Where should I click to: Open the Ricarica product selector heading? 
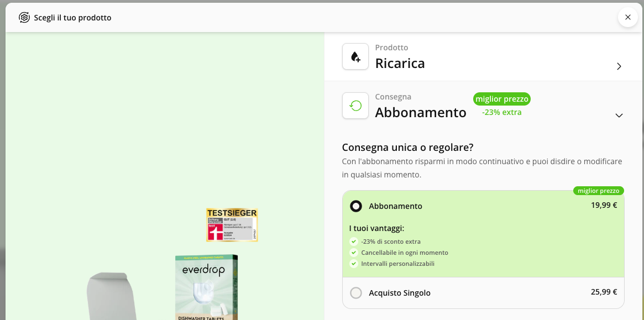pyautogui.click(x=400, y=64)
